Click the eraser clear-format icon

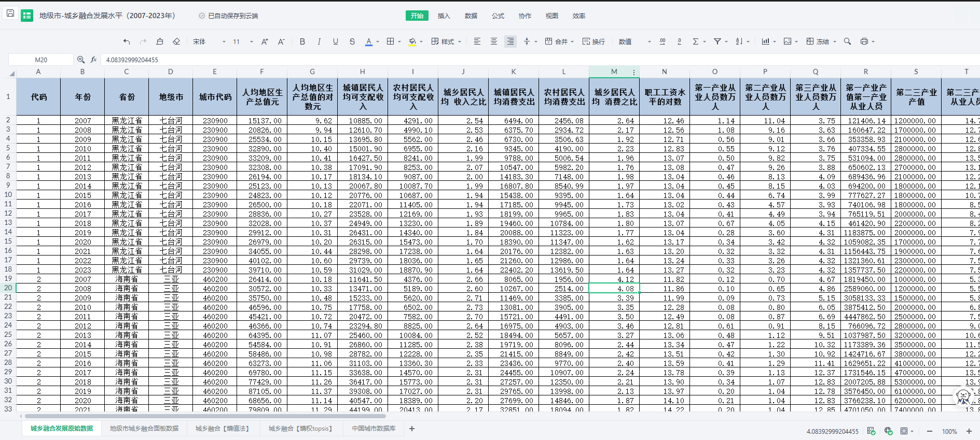pos(176,41)
